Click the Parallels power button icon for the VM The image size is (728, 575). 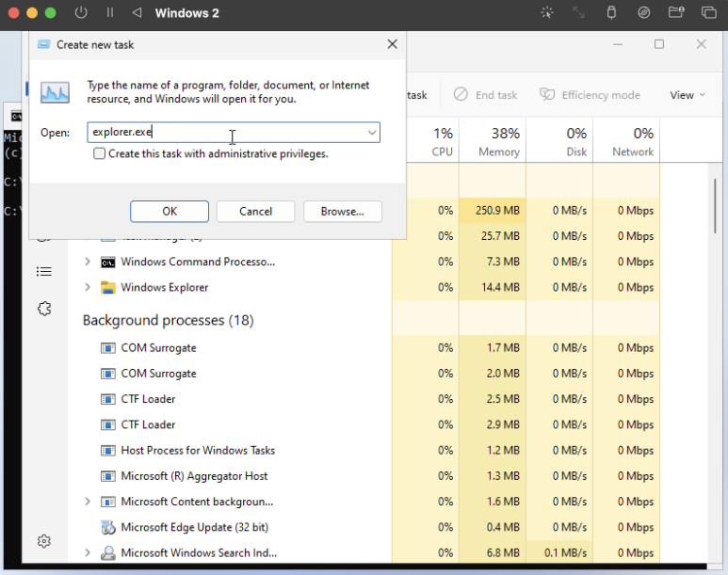point(81,12)
